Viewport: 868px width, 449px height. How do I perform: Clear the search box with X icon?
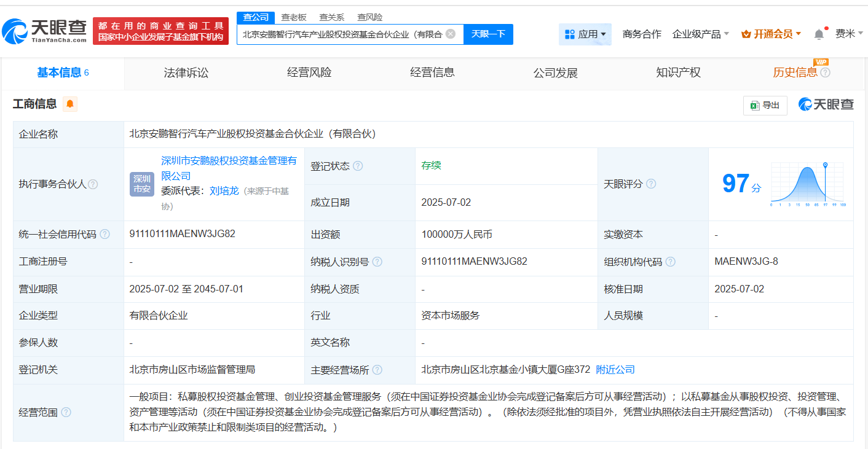click(451, 34)
